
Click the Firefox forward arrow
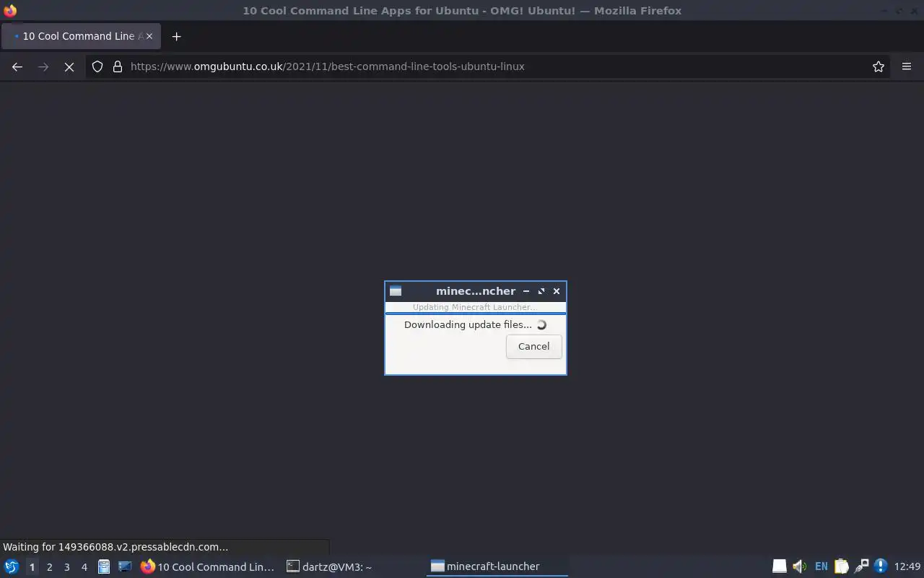43,66
